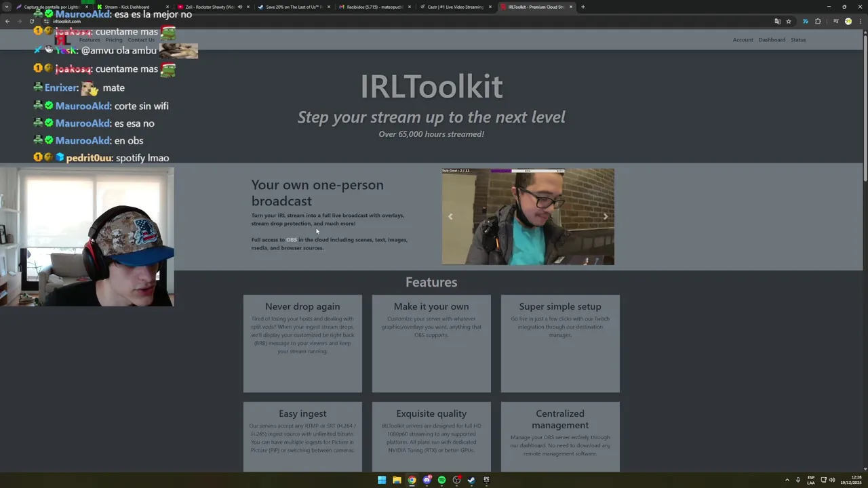Open the Chrome profile avatar
Screen dimensions: 868x488
848,21
